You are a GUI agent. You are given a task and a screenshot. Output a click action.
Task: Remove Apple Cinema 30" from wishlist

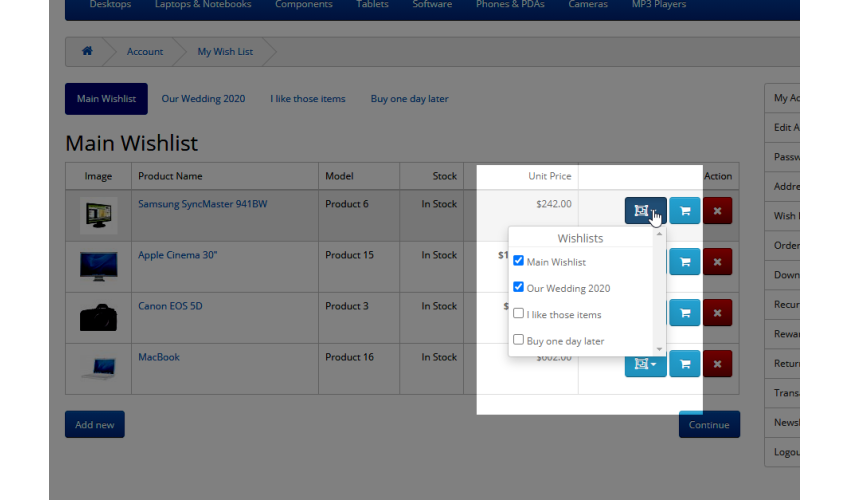[x=717, y=261]
